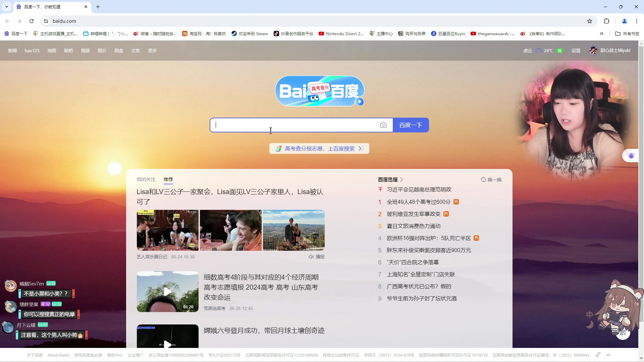The width and height of the screenshot is (644, 362).
Task: Open the 巨量百应Buyin bookmark
Action: click(448, 34)
